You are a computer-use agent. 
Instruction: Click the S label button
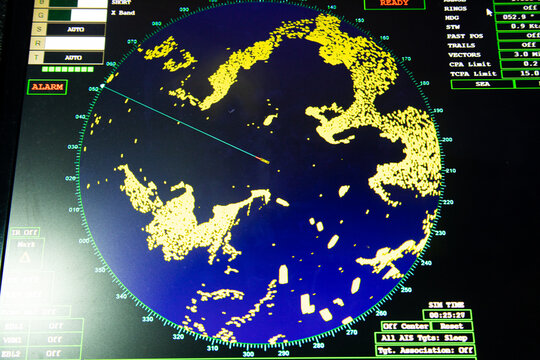[x=39, y=29]
